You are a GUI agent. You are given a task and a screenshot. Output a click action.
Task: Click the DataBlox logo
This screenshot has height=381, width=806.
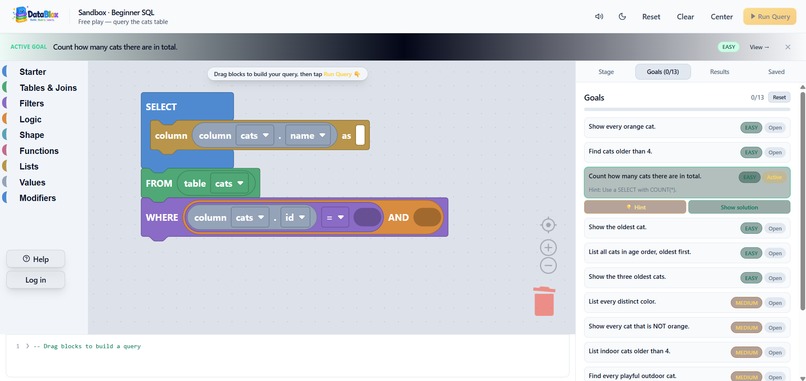[35, 15]
